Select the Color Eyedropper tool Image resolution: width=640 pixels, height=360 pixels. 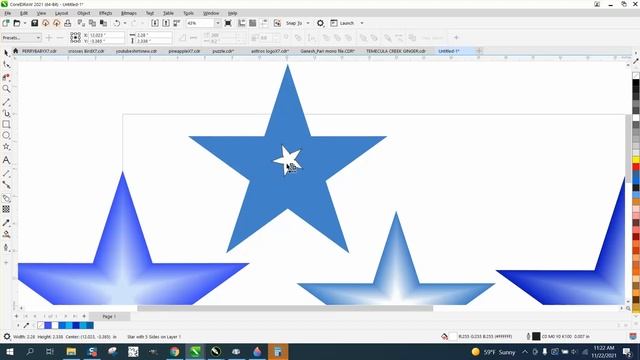pos(6,223)
